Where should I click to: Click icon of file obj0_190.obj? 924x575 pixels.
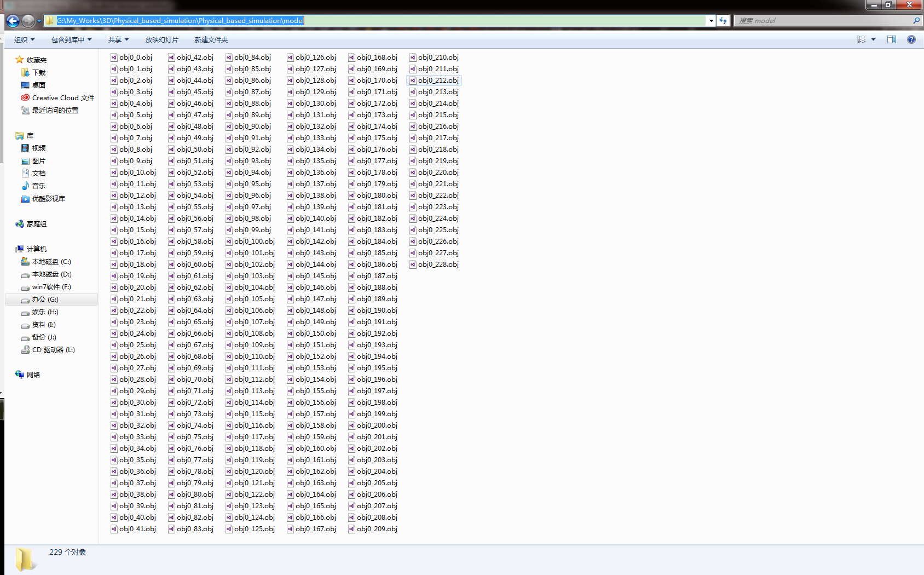coord(351,310)
